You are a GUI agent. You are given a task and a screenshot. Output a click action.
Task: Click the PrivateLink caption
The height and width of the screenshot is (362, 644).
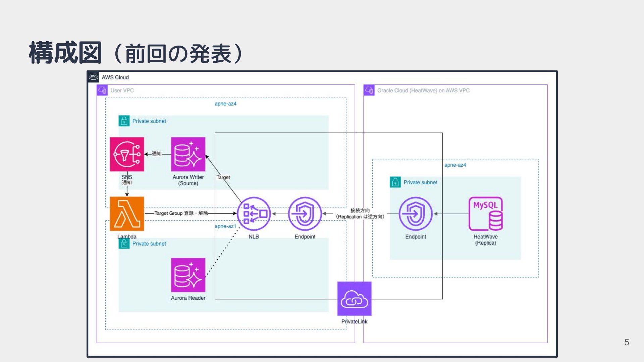click(355, 321)
